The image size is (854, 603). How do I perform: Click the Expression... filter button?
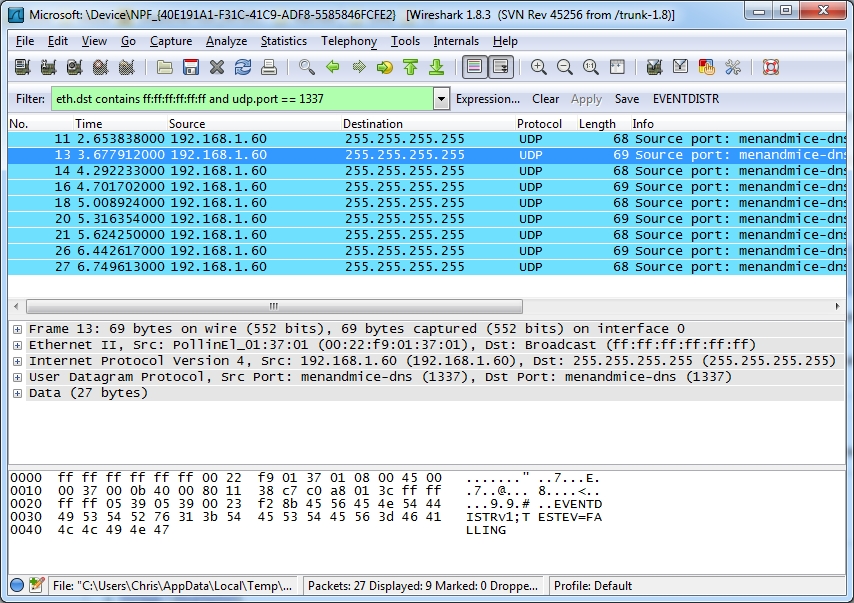[487, 99]
